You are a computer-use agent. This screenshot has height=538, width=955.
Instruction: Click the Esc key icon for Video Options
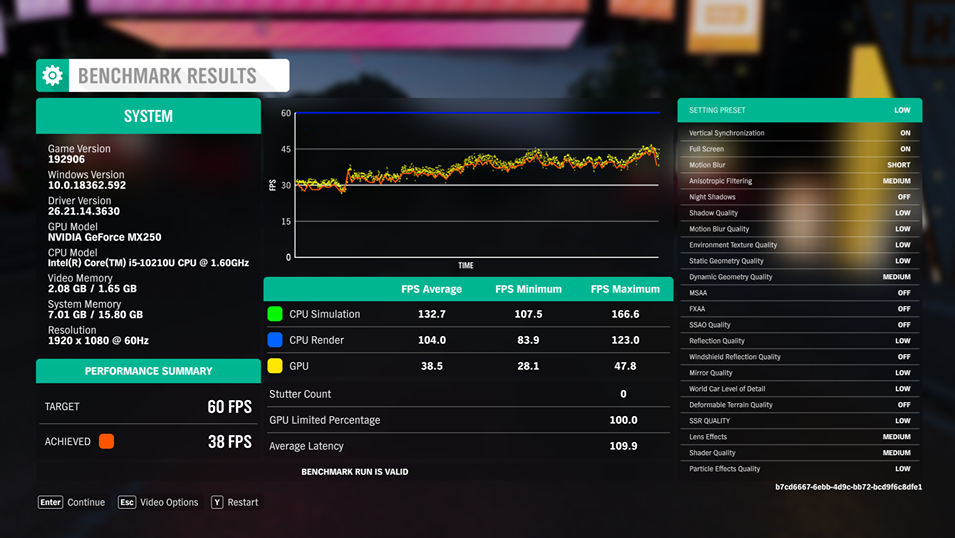pyautogui.click(x=126, y=502)
